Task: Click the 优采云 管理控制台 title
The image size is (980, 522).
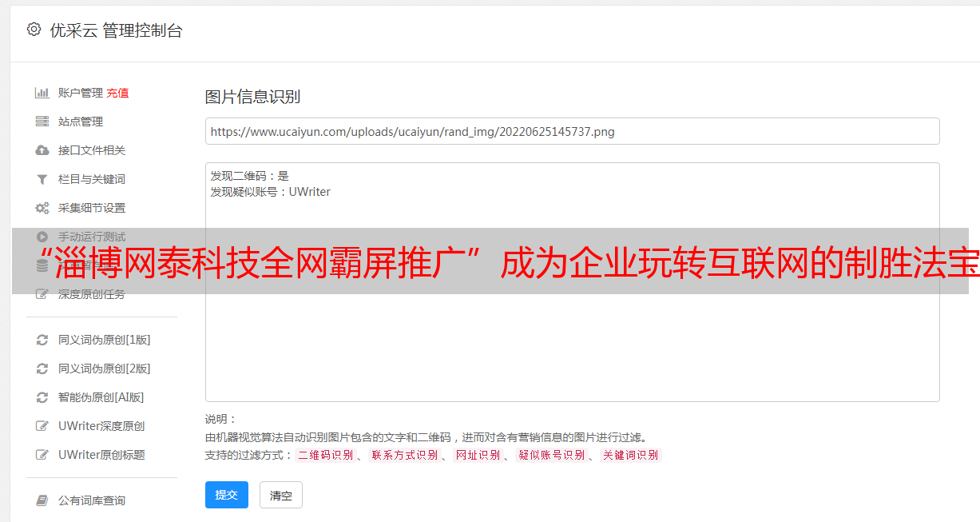Action: [x=116, y=30]
